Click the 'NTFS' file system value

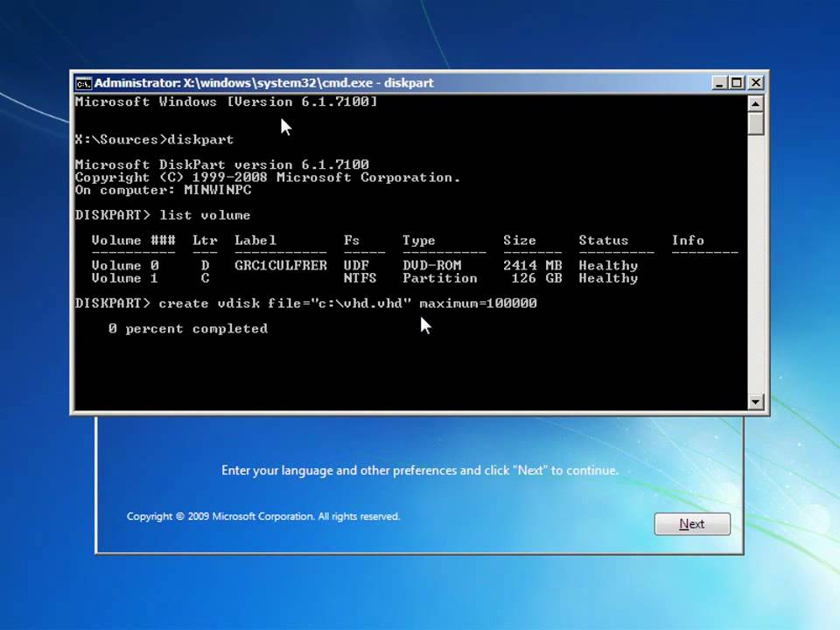(360, 278)
